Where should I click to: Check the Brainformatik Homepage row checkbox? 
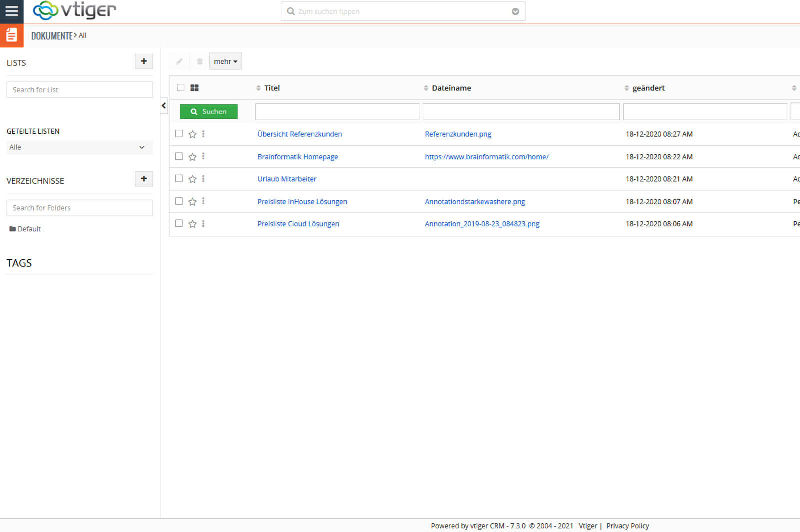click(179, 156)
